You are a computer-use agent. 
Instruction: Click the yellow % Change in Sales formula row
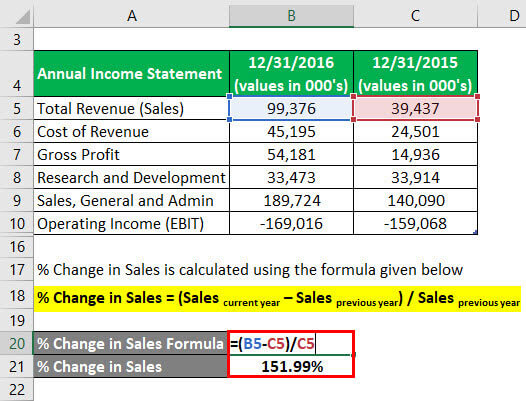(x=277, y=298)
